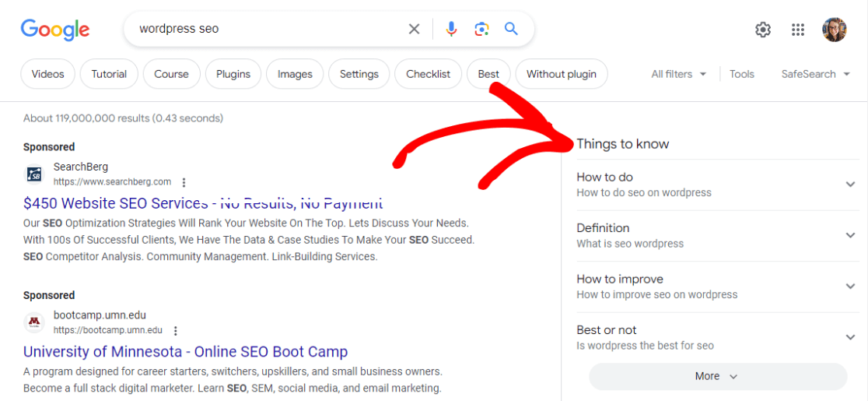Click the magnifying glass search button
Screen dimensions: 868x401
(x=511, y=29)
